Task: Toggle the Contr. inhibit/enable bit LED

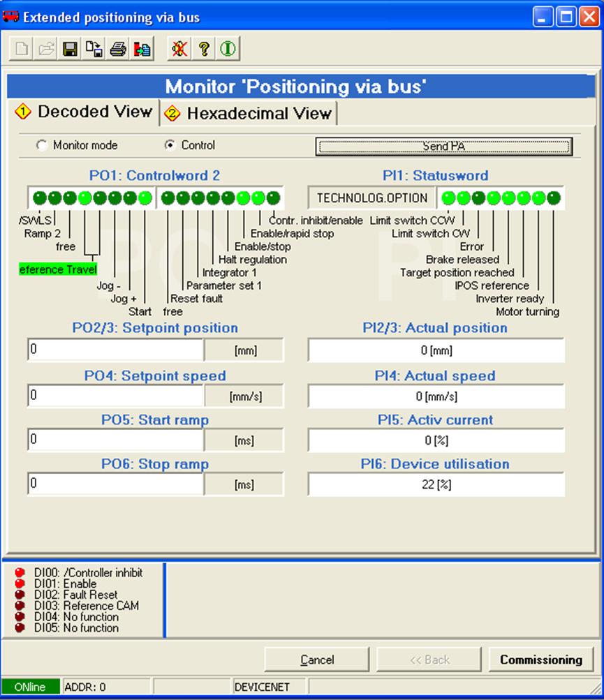Action: 273,198
